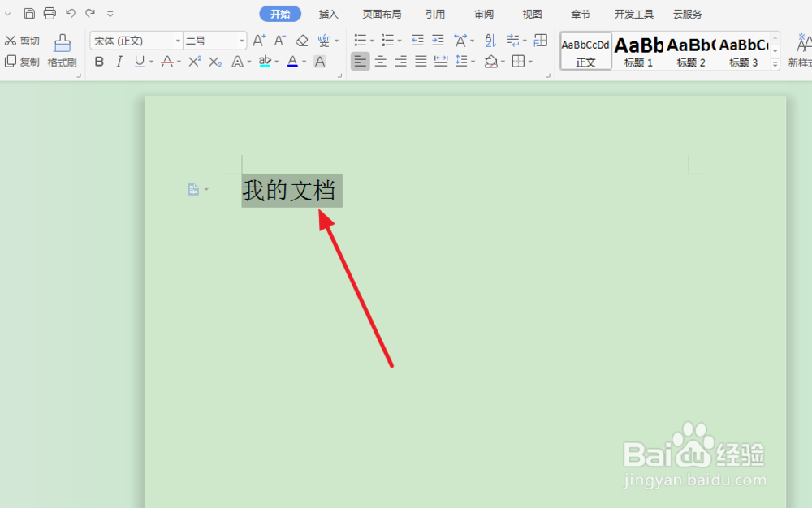
Task: Apply the blue font color
Action: pyautogui.click(x=292, y=62)
